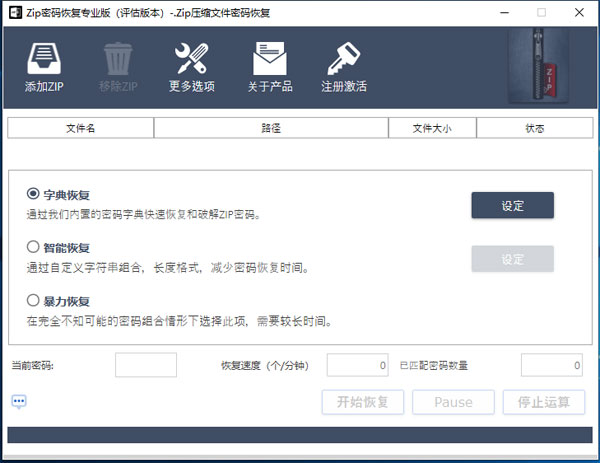Viewport: 600px width, 463px height.
Task: Click the dictionary recovery description text
Action: [143, 214]
